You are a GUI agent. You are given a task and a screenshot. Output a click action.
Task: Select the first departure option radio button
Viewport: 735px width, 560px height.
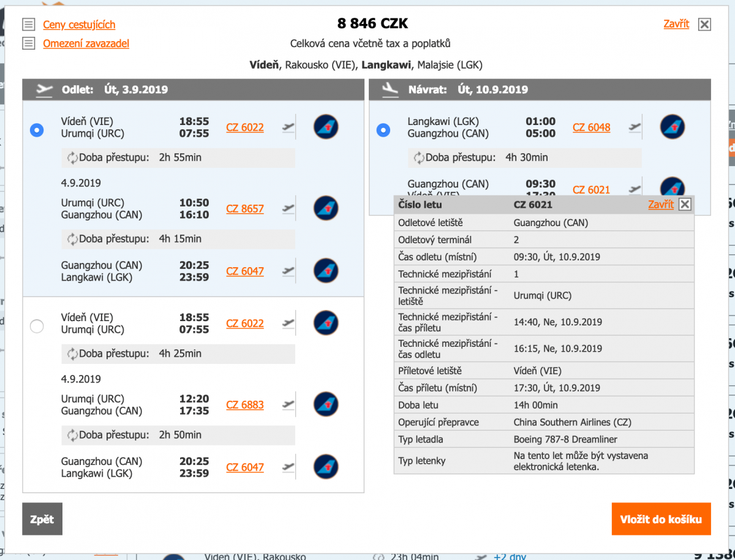37,130
